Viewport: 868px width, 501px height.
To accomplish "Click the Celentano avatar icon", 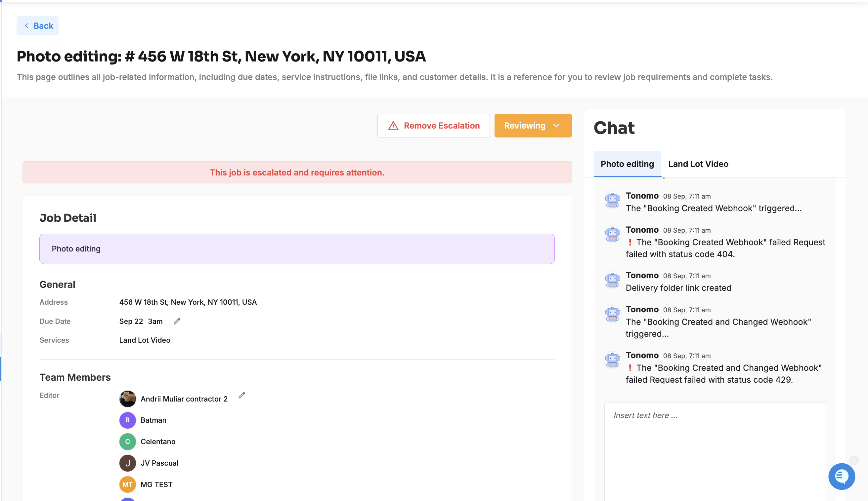I will (127, 442).
